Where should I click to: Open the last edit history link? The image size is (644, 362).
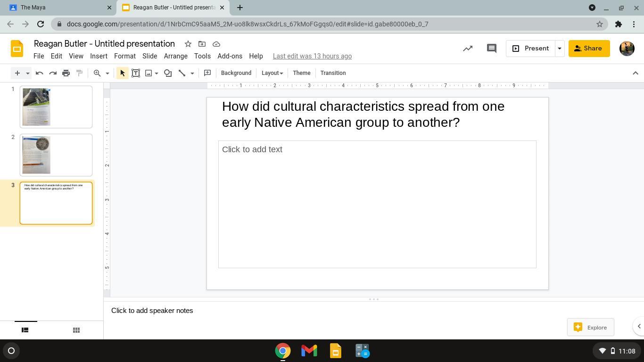point(312,56)
